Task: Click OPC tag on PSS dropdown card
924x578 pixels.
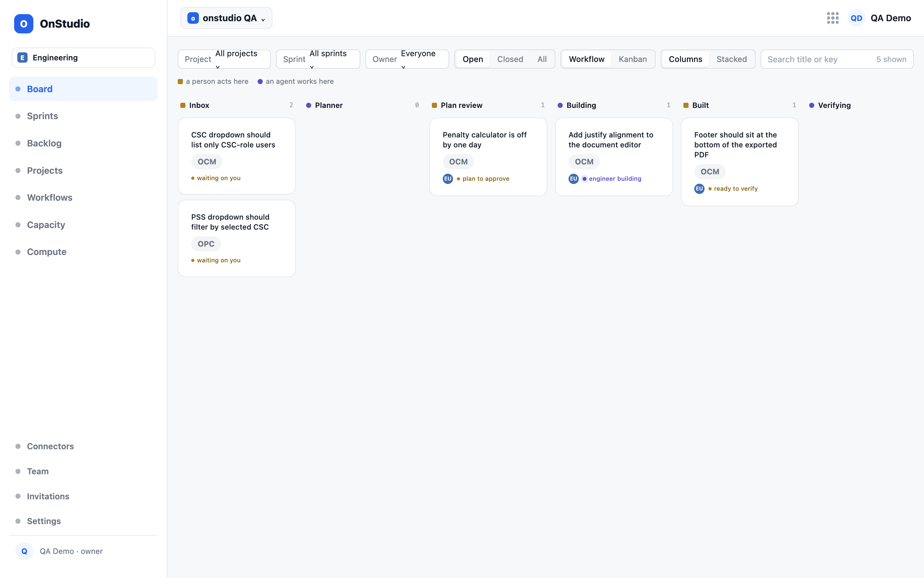Action: coord(206,244)
